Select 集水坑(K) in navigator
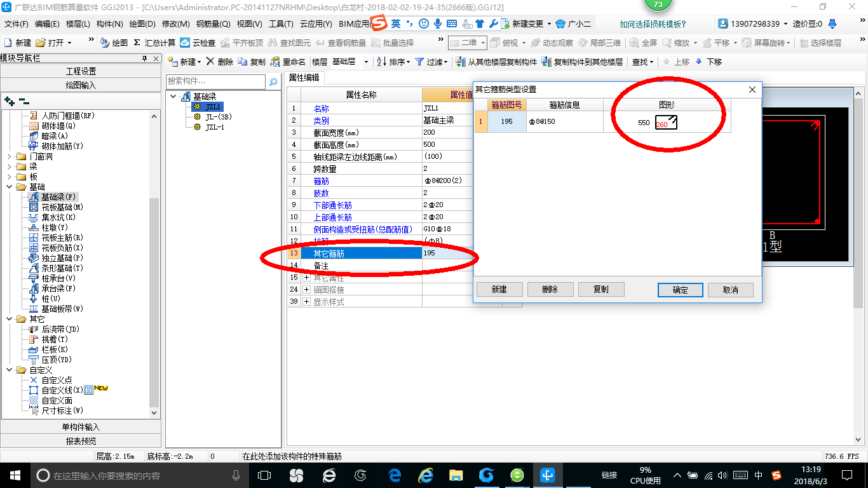This screenshot has width=868, height=488. pyautogui.click(x=58, y=217)
